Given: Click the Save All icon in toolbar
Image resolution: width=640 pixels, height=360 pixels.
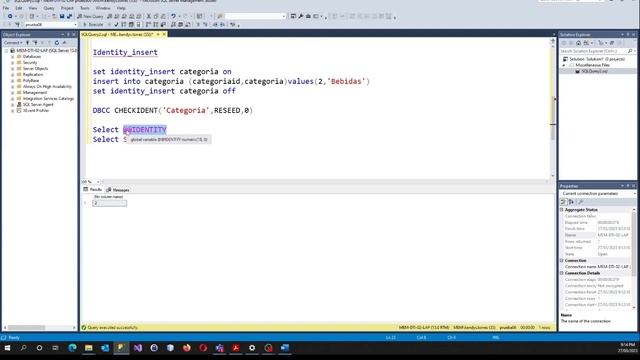Looking at the screenshot, I should [69, 16].
